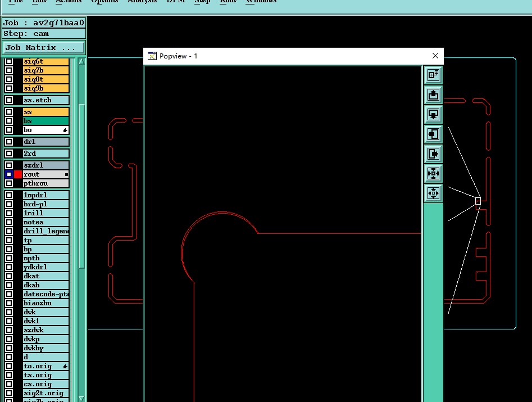
Task: Toggle the affected checkbox for layer bs
Action: pos(9,121)
